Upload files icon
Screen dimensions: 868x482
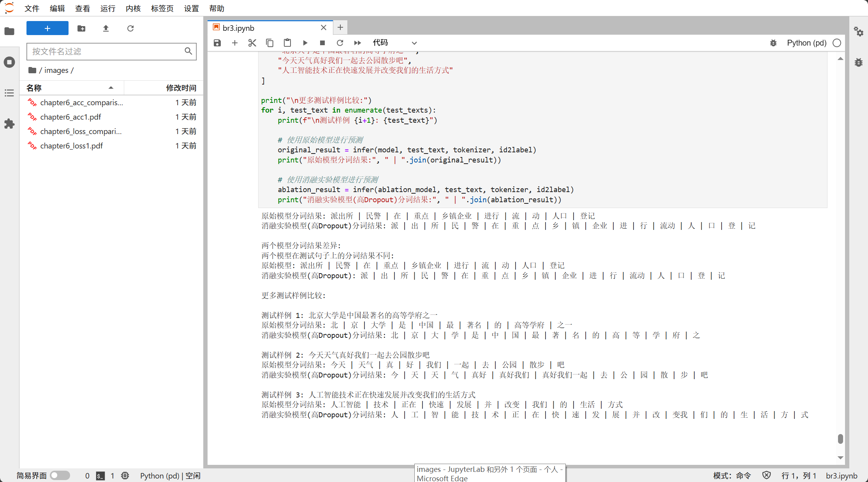(x=106, y=28)
